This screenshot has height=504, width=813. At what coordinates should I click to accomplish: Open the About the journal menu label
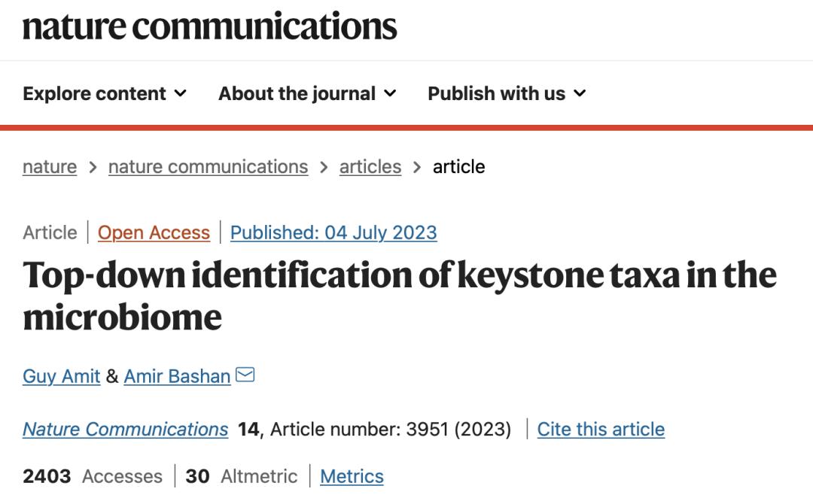click(297, 93)
